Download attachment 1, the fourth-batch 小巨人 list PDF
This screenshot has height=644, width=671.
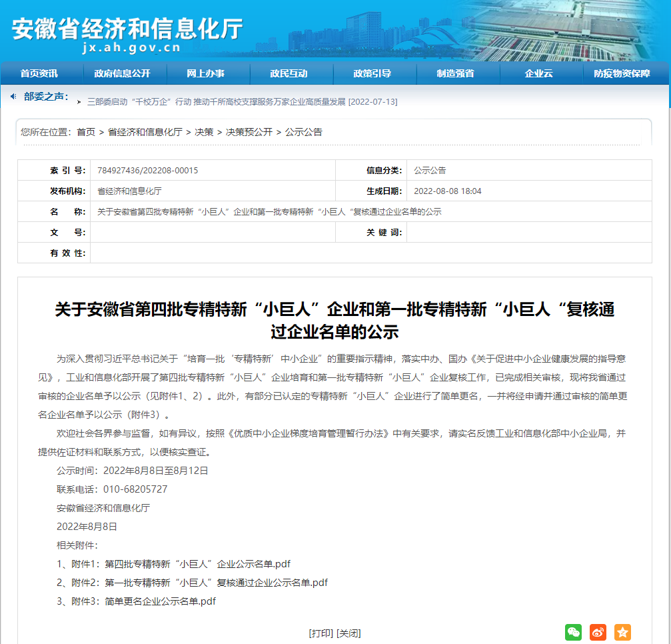(x=197, y=564)
